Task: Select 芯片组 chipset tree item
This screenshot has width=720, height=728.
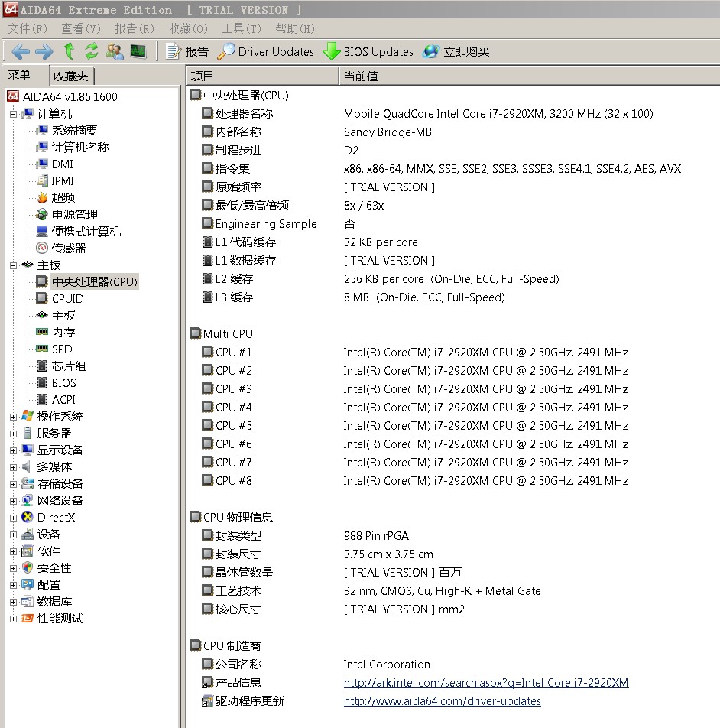Action: 69,366
